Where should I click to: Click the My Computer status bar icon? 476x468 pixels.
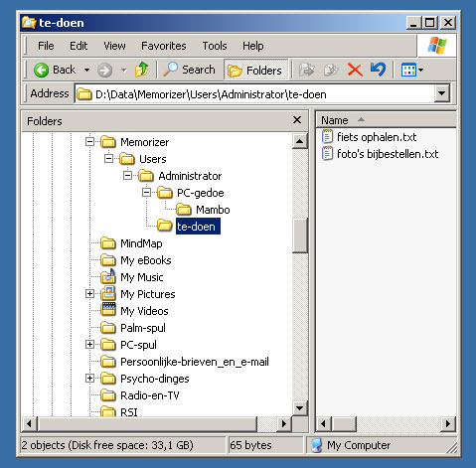click(x=317, y=445)
